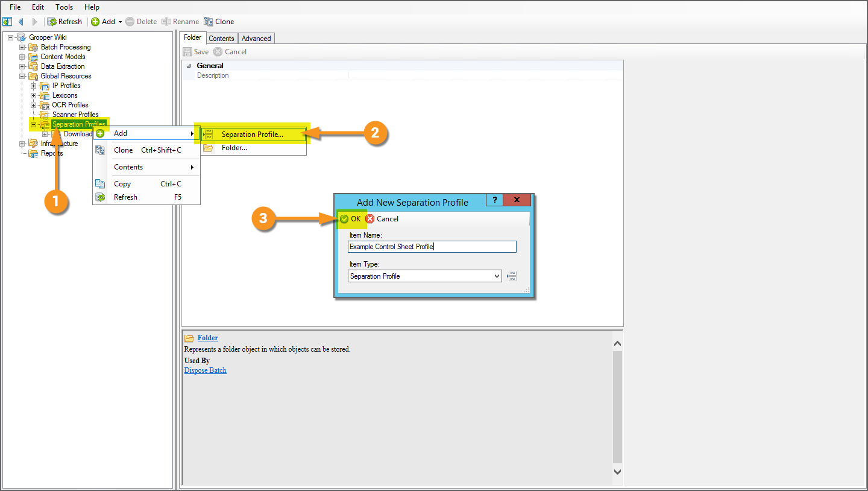Open the Add dropdown arrow in toolbar
868x491 pixels.
pos(120,22)
